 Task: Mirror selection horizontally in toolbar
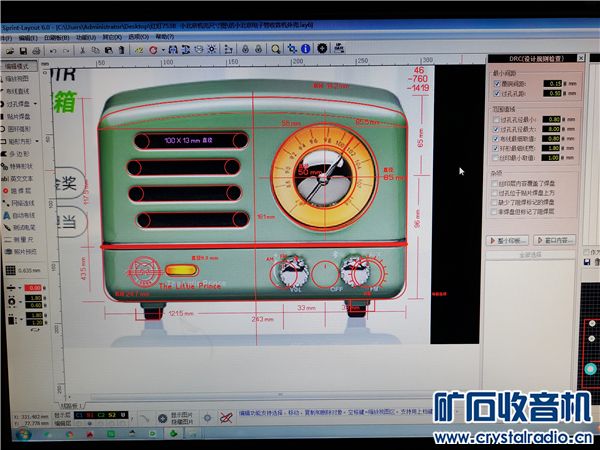point(173,50)
